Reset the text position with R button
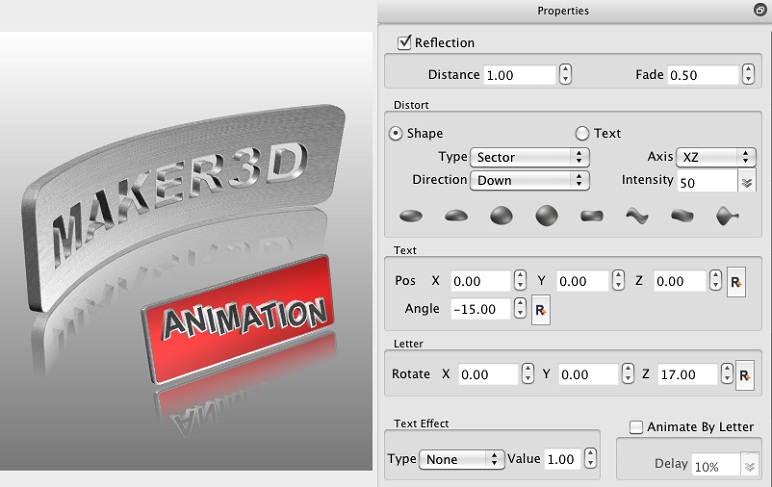 tap(736, 282)
